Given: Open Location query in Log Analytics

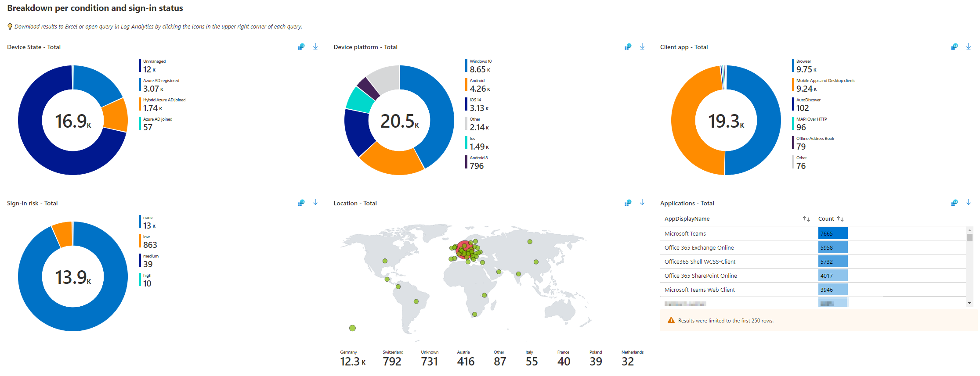Looking at the screenshot, I should [628, 203].
